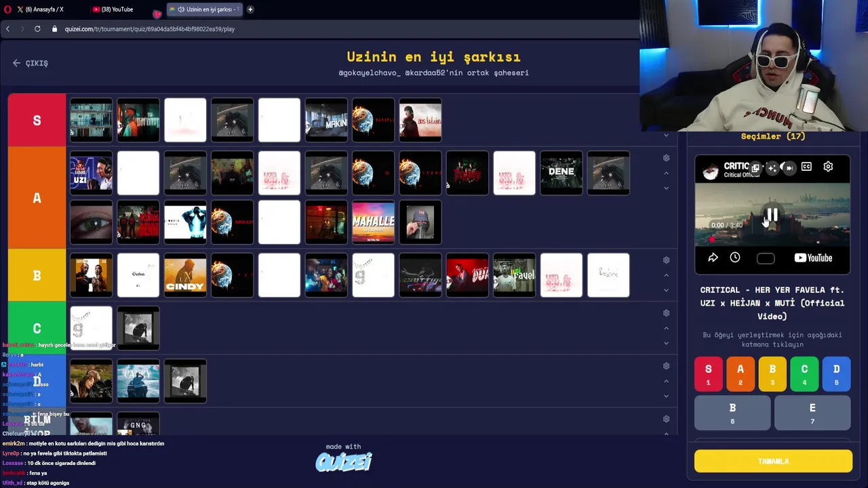The image size is (868, 488).
Task: Click the Seçimler (17) heading
Action: tap(773, 136)
